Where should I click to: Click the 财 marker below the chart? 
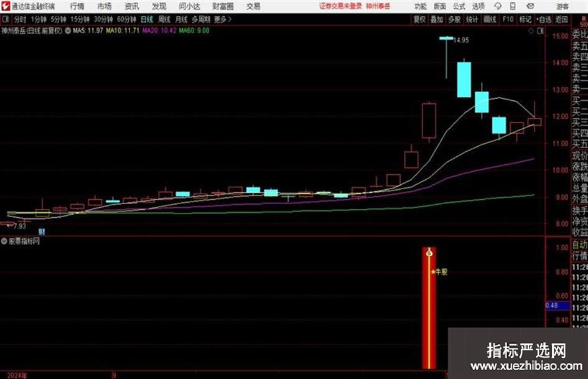tap(42, 232)
